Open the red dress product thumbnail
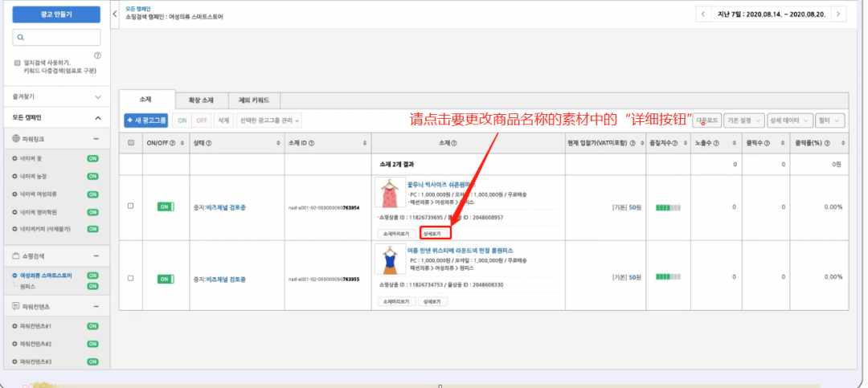Screen dimensions: 868x388 pyautogui.click(x=390, y=192)
